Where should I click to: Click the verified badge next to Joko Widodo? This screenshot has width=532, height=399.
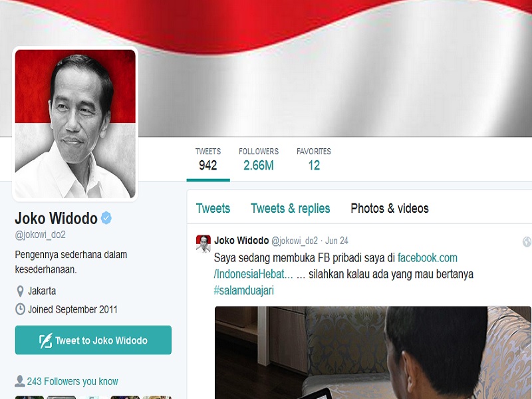point(106,218)
